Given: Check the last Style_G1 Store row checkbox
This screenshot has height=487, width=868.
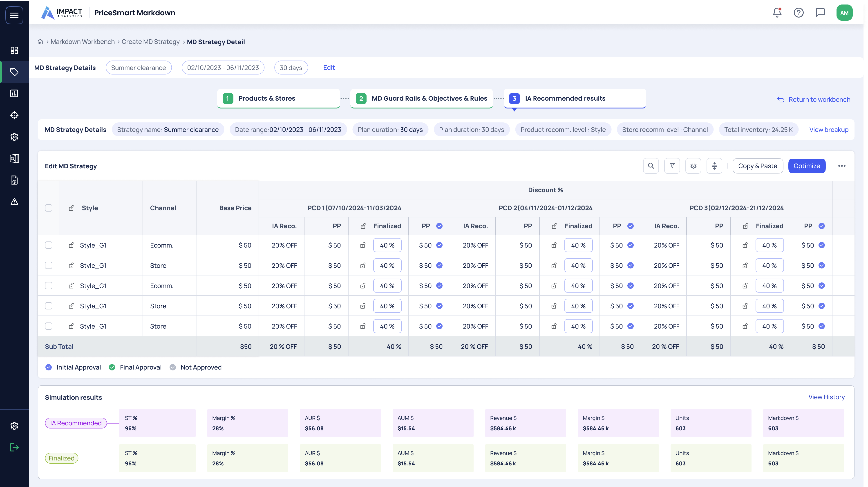Looking at the screenshot, I should [x=49, y=326].
